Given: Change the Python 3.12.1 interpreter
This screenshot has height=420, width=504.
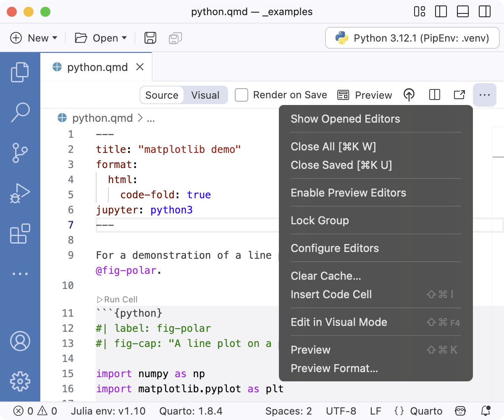Looking at the screenshot, I should click(x=412, y=38).
